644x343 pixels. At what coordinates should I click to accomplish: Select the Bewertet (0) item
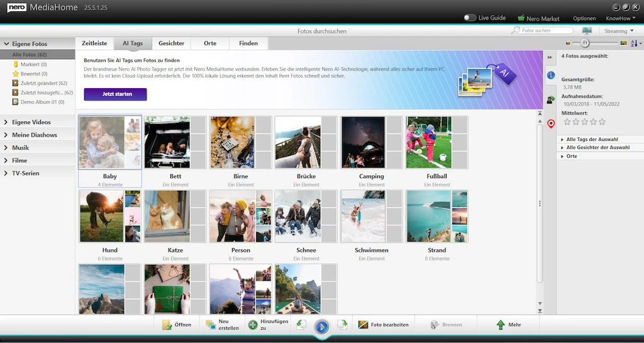pos(30,74)
